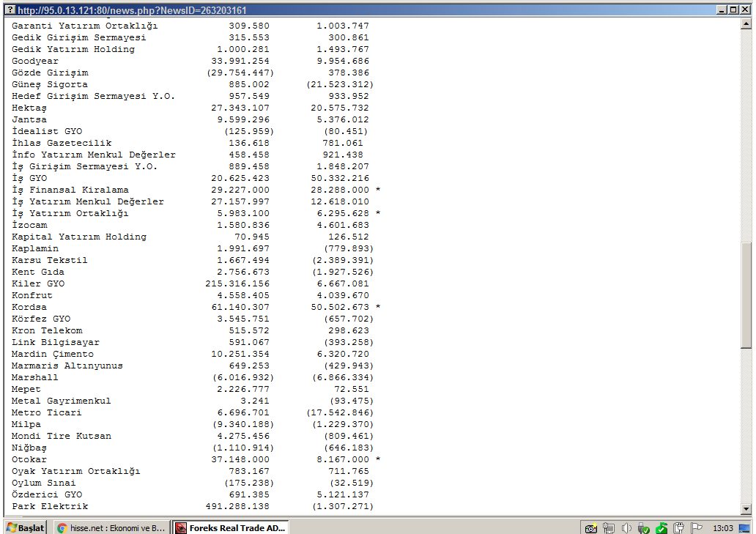Click the Gözde Girişim value (29.754.447)
This screenshot has height=534, width=756.
tap(240, 73)
